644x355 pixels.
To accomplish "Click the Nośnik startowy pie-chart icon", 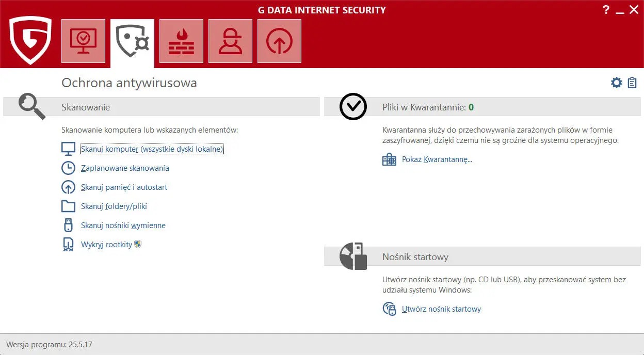I will point(353,256).
